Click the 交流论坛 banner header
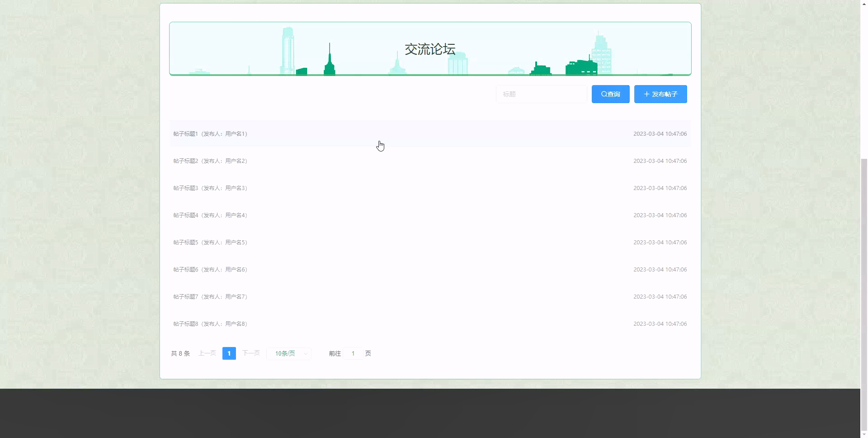This screenshot has width=868, height=438. (430, 49)
